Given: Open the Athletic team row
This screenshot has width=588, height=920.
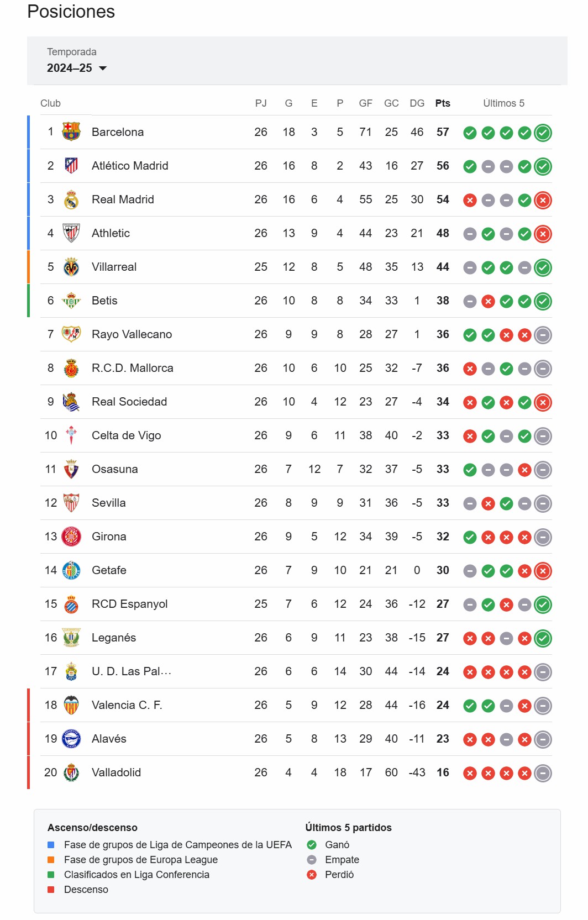Looking at the screenshot, I should click(x=296, y=233).
